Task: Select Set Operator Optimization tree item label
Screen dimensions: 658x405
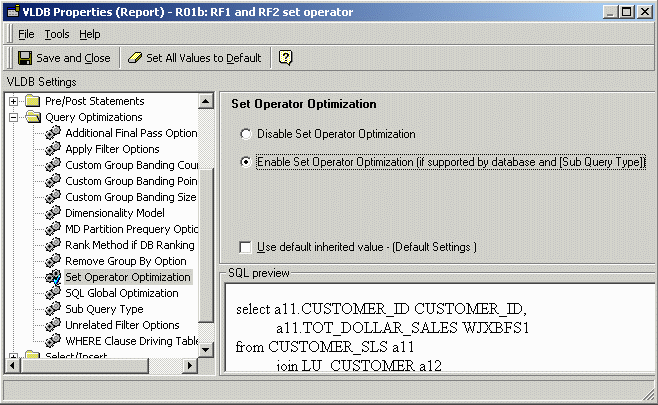Action: click(x=128, y=277)
